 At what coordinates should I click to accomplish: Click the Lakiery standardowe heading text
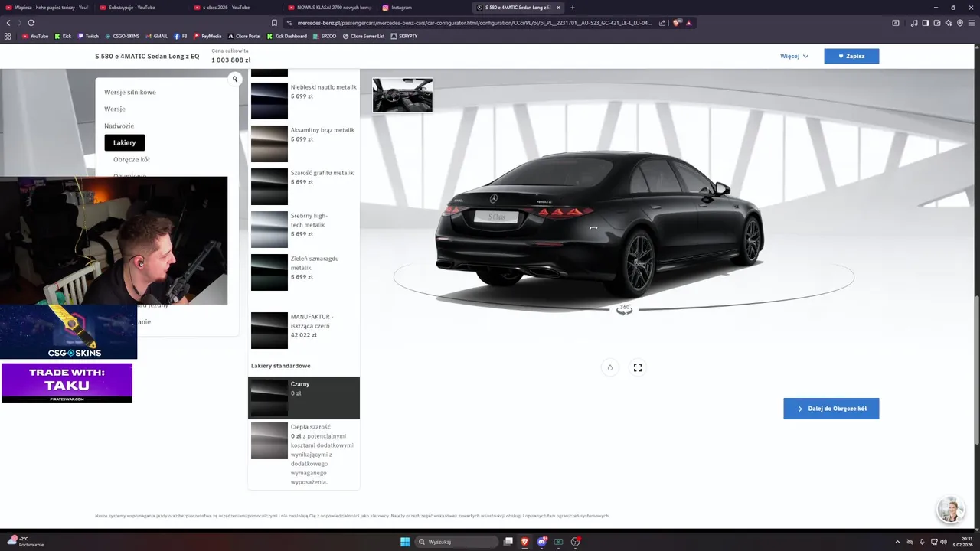coord(281,366)
